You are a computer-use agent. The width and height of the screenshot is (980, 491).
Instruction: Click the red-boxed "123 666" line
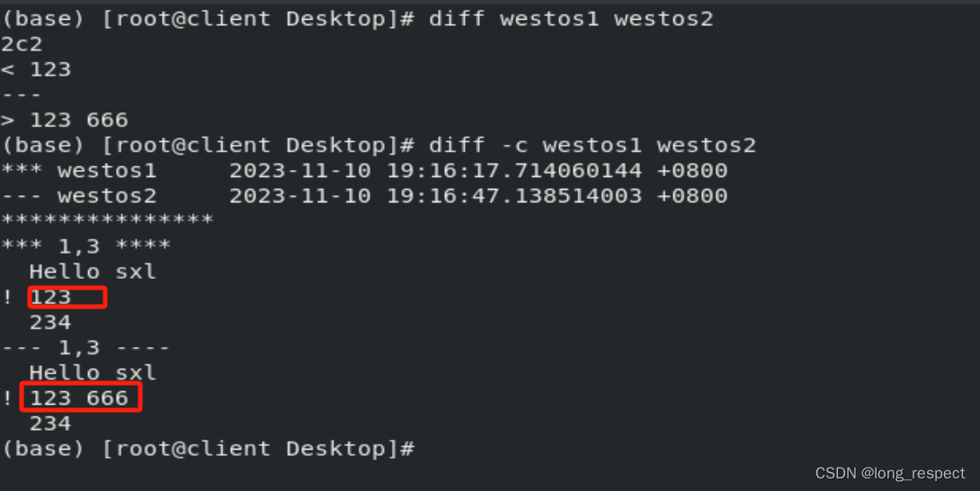click(x=79, y=397)
